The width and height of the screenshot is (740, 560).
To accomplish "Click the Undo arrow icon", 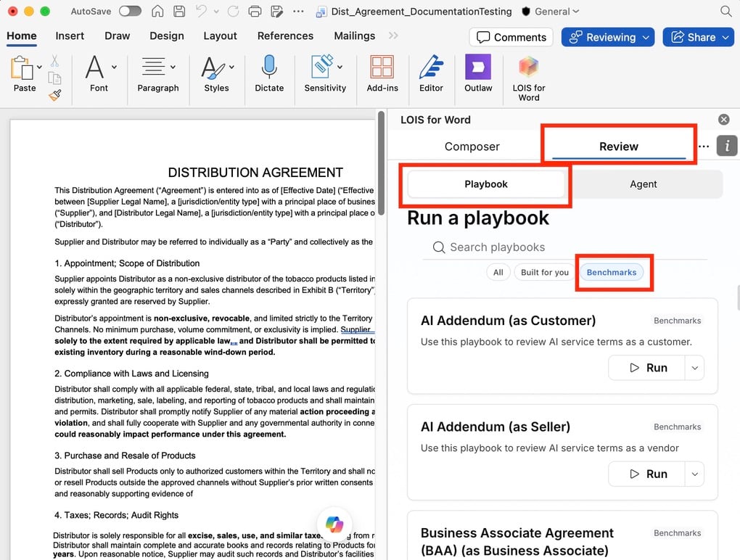I will point(202,11).
